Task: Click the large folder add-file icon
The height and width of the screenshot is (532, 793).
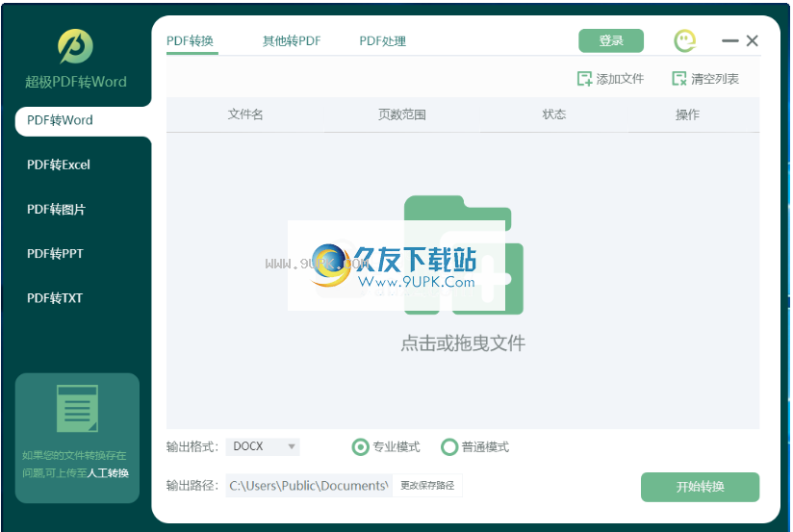Action: (x=463, y=255)
